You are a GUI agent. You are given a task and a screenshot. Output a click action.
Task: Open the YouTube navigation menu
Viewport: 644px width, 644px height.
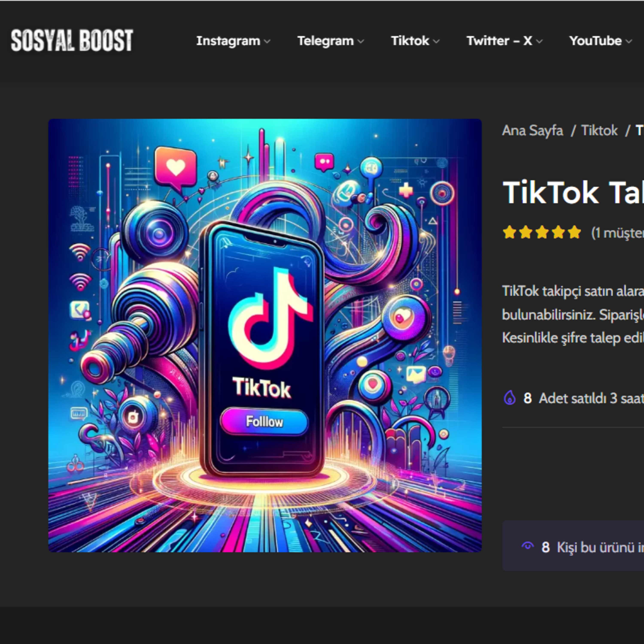(x=595, y=41)
